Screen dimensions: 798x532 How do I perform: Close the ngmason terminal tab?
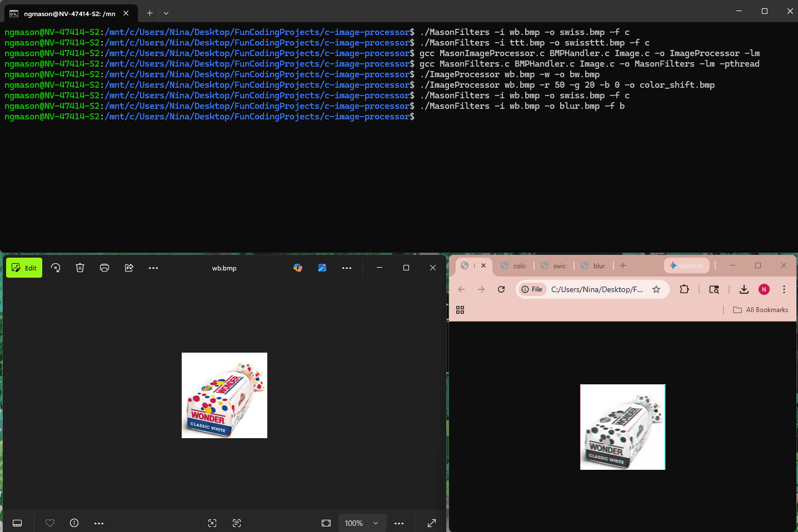(126, 13)
